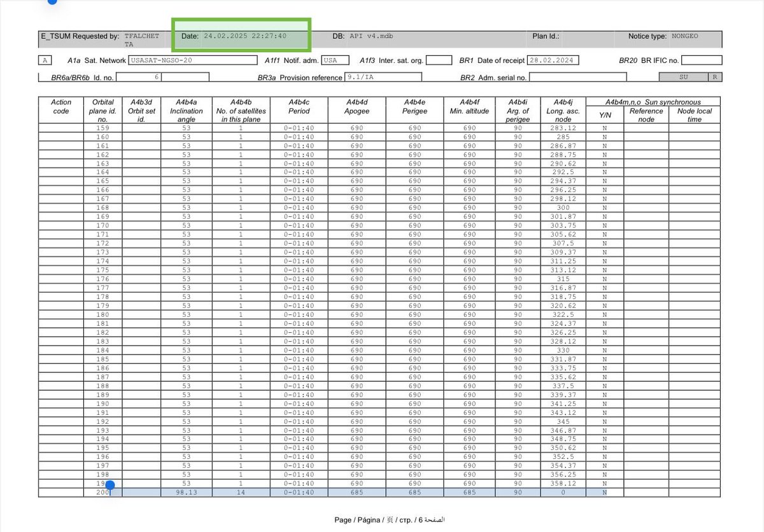The width and height of the screenshot is (764, 532).
Task: Click the page number footer text
Action: coord(389,520)
